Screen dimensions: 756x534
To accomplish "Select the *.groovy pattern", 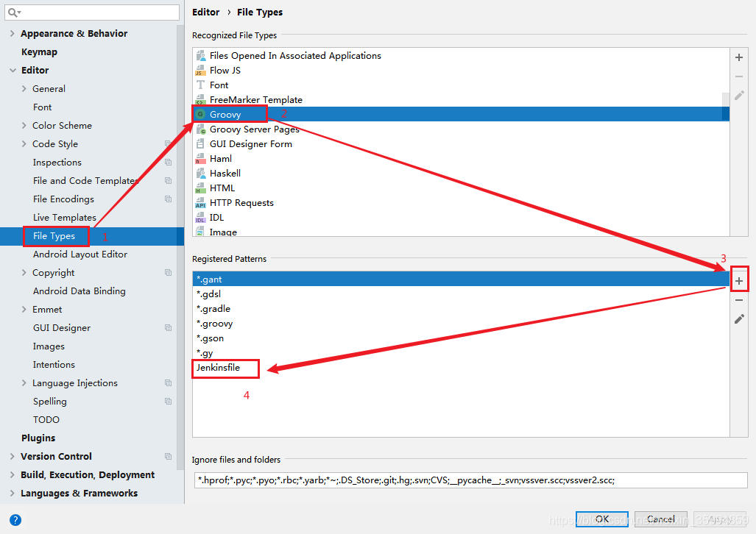I will pyautogui.click(x=461, y=324).
